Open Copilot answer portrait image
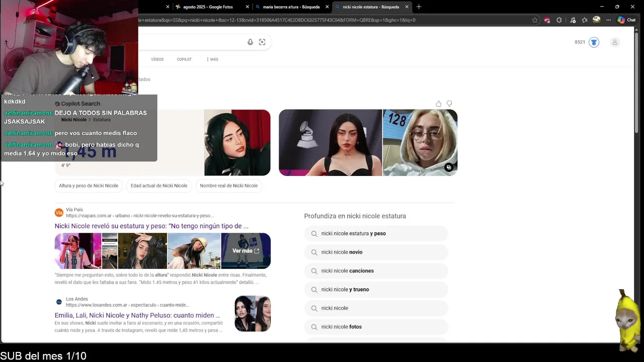 [x=237, y=143]
